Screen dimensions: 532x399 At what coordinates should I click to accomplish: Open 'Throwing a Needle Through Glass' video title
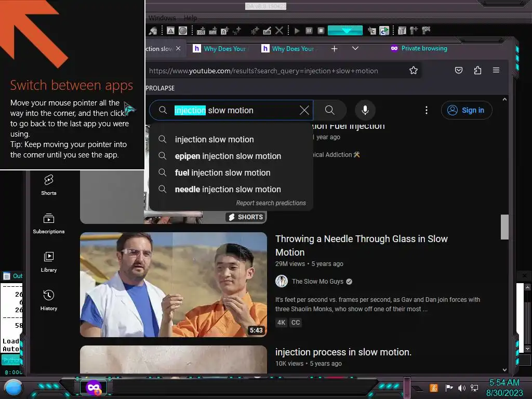[x=362, y=245]
